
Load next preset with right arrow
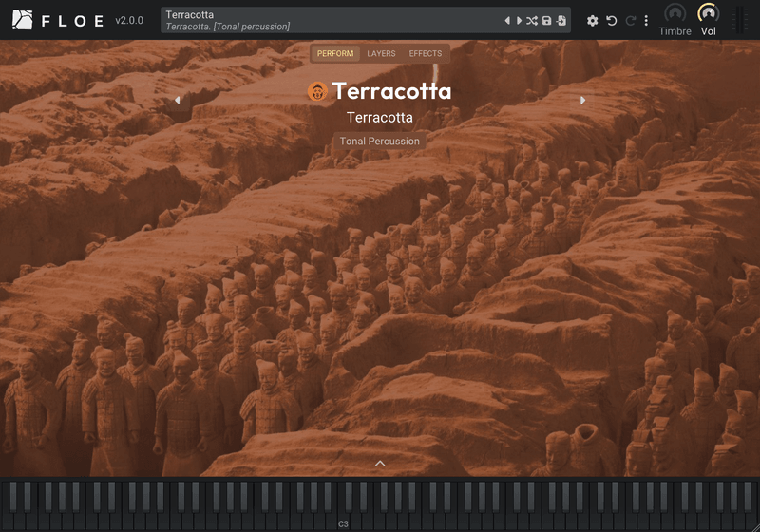(x=519, y=20)
